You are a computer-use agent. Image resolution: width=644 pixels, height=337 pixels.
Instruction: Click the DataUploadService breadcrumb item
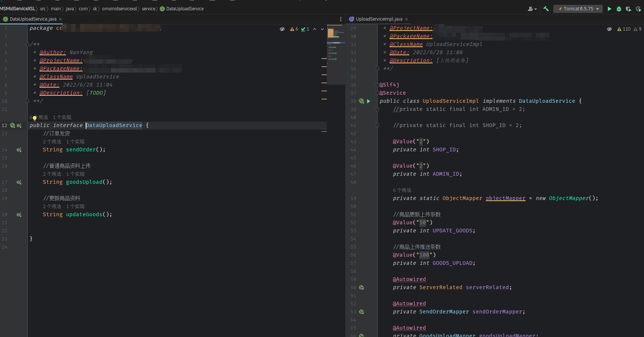182,9
